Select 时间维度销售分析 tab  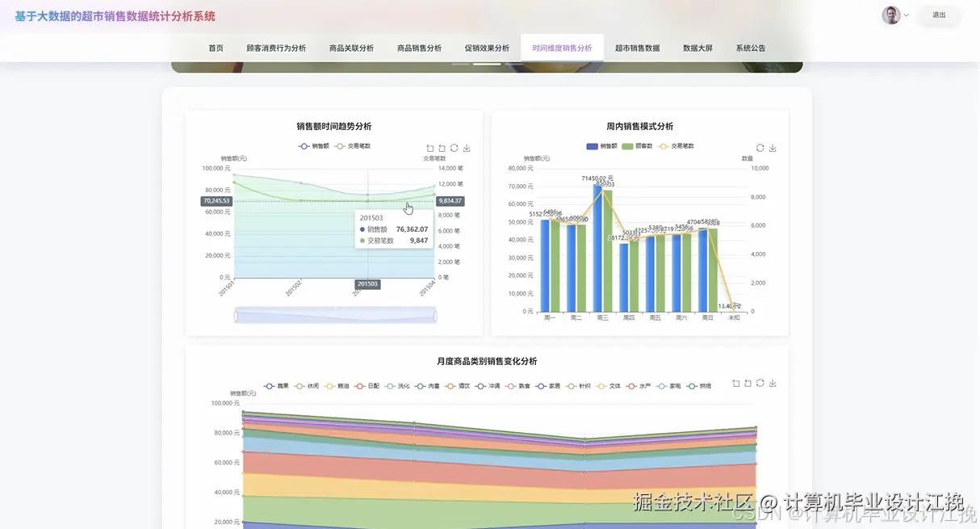(x=562, y=48)
